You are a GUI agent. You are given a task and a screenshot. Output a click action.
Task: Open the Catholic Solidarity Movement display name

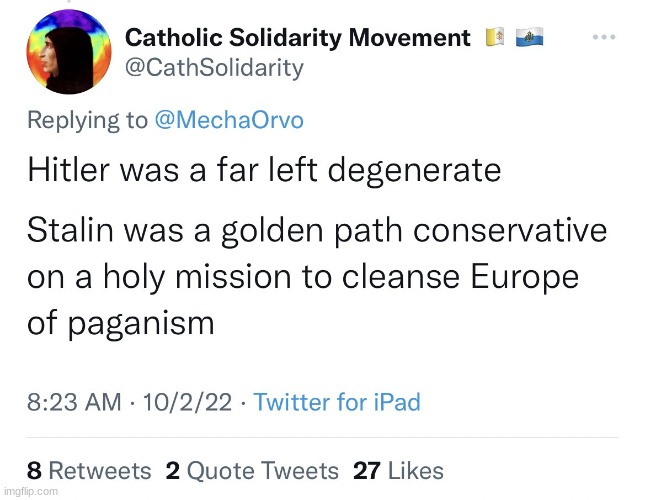297,39
